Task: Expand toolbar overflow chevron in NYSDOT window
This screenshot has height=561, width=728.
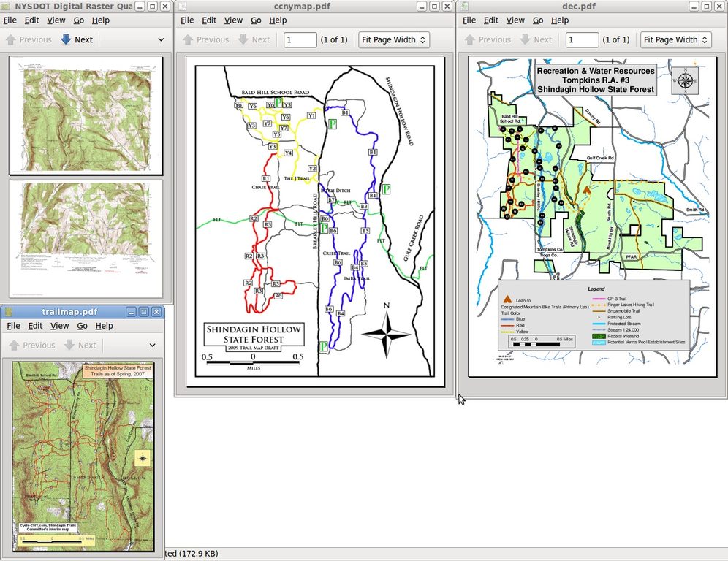Action: pyautogui.click(x=161, y=39)
